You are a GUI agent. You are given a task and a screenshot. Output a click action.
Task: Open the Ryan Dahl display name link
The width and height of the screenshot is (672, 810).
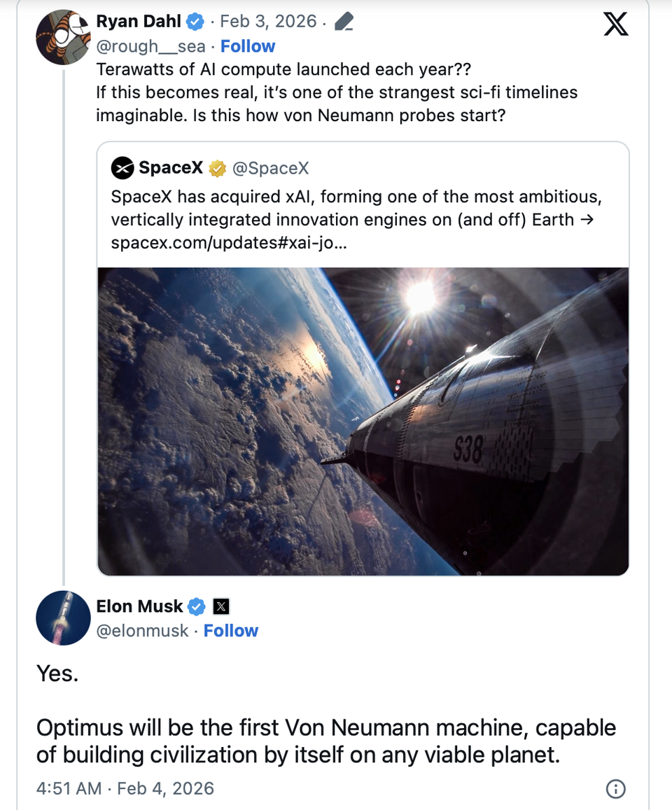click(139, 22)
